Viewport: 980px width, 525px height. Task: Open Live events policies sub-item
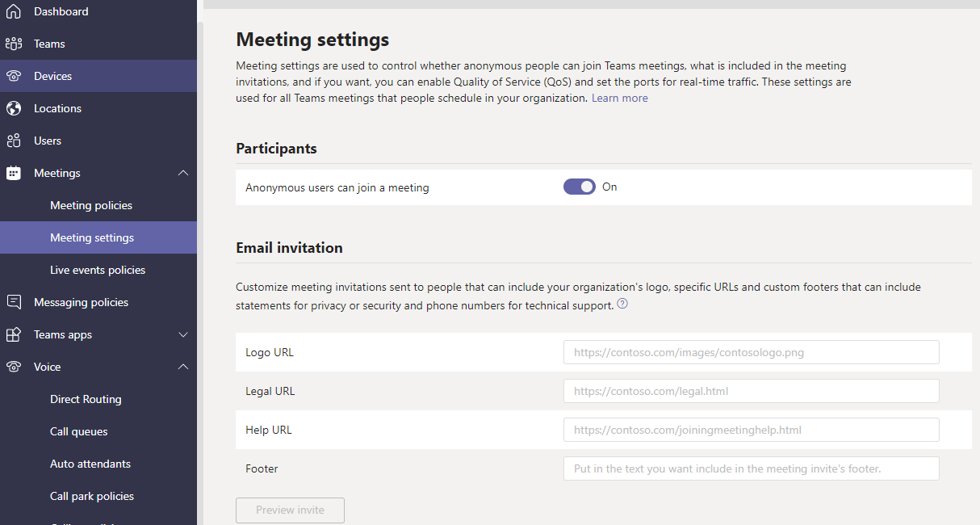(98, 270)
